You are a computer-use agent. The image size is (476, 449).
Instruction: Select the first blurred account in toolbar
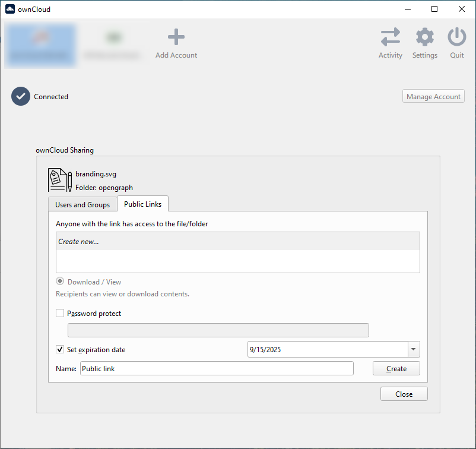[x=40, y=45]
